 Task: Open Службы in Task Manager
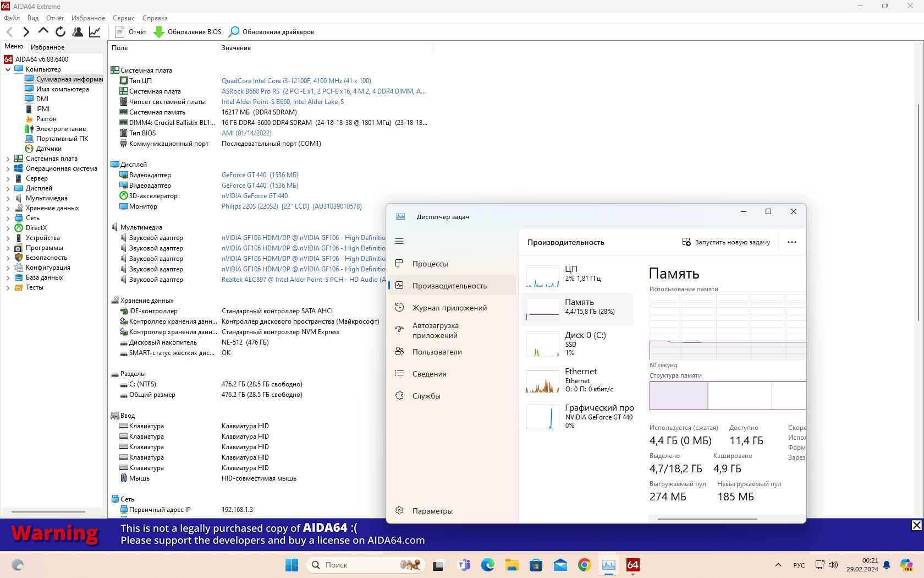[x=452, y=396]
